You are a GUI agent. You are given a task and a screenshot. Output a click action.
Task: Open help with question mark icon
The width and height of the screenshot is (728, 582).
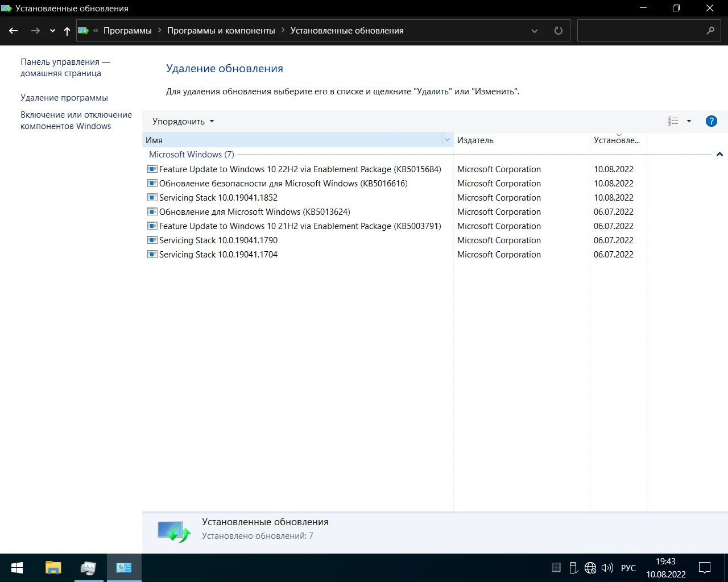(x=711, y=121)
